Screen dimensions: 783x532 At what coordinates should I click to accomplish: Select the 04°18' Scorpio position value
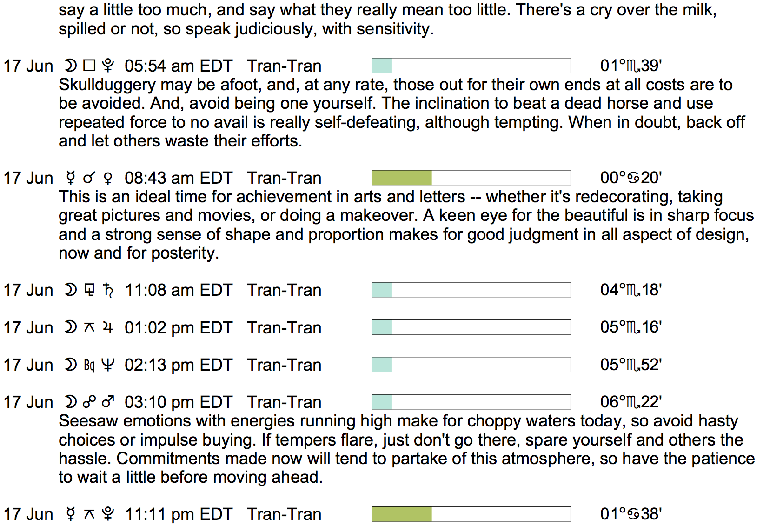point(630,290)
